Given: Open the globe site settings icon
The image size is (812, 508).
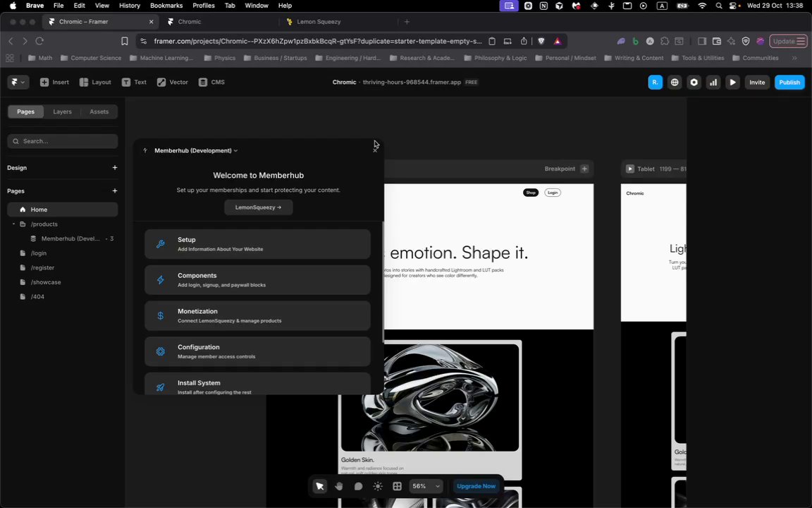Looking at the screenshot, I should point(675,82).
